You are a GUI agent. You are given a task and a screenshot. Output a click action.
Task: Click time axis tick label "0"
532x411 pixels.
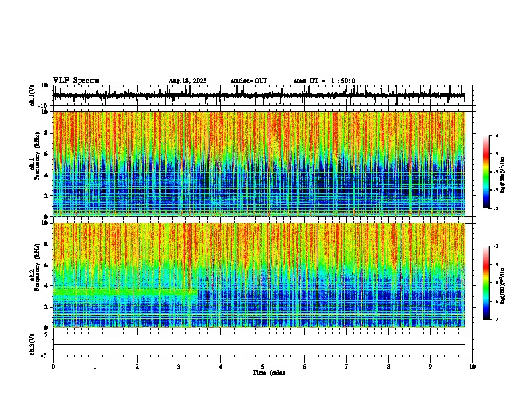click(x=53, y=367)
